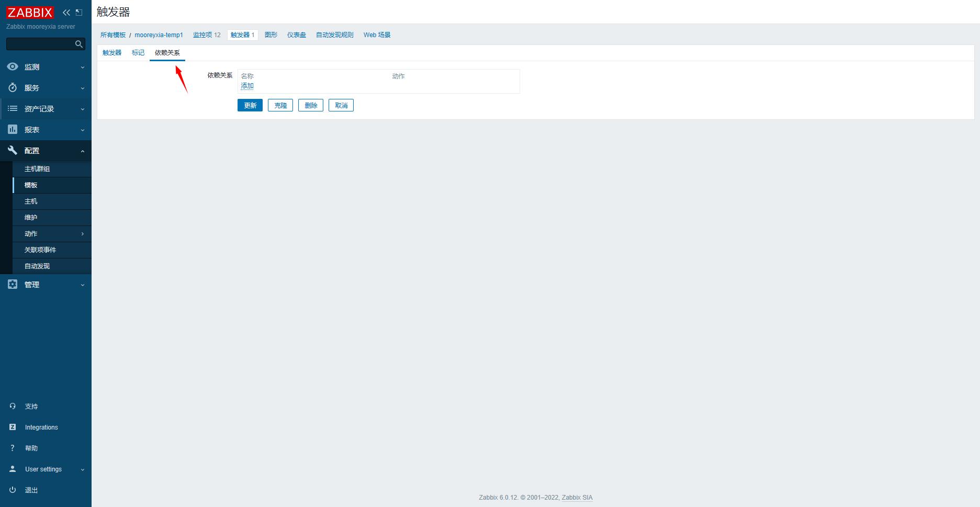This screenshot has width=980, height=507.
Task: Open 监控项 12 link
Action: point(207,35)
